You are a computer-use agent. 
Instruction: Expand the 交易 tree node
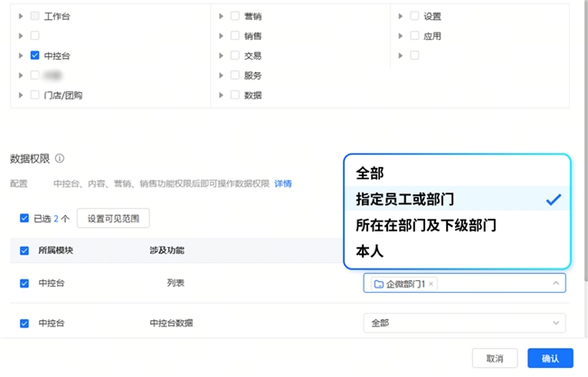[x=222, y=56]
